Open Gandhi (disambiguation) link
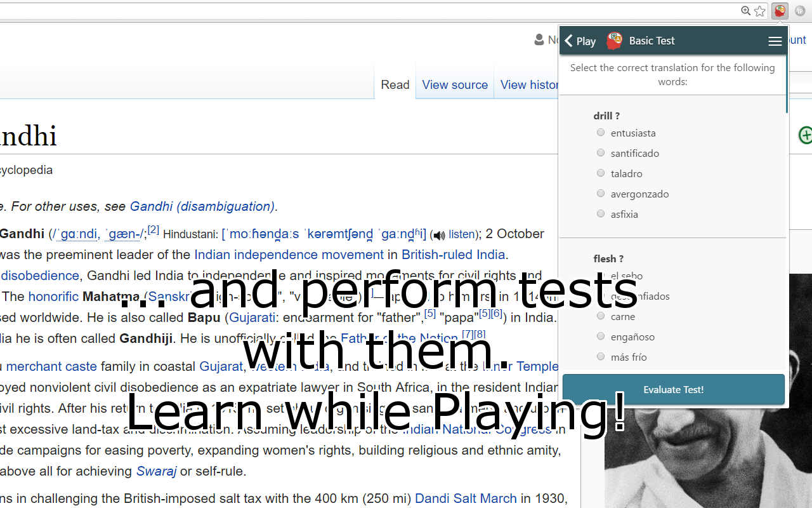Viewport: 812px width, 508px height. click(202, 206)
